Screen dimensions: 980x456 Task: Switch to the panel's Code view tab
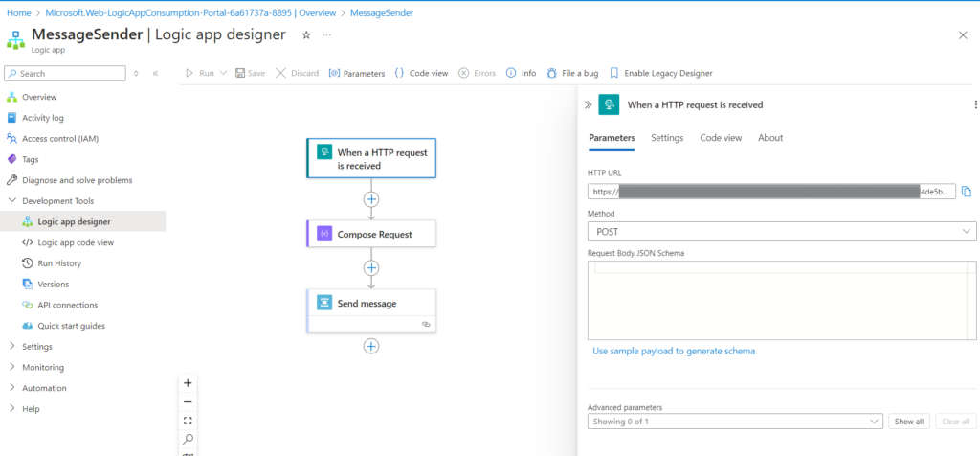(x=721, y=138)
